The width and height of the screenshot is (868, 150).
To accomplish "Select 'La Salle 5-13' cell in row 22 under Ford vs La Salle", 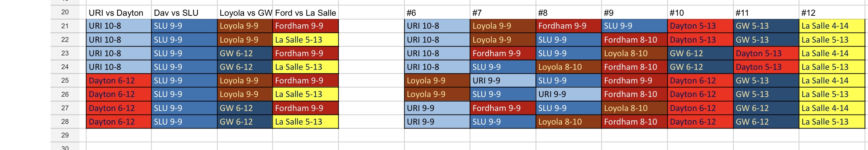I will (305, 40).
